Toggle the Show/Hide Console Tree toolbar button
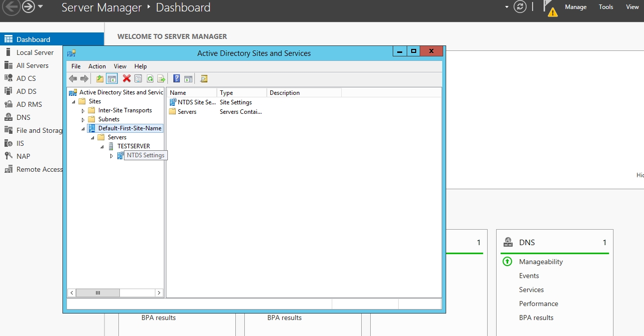The height and width of the screenshot is (336, 644). [x=112, y=78]
